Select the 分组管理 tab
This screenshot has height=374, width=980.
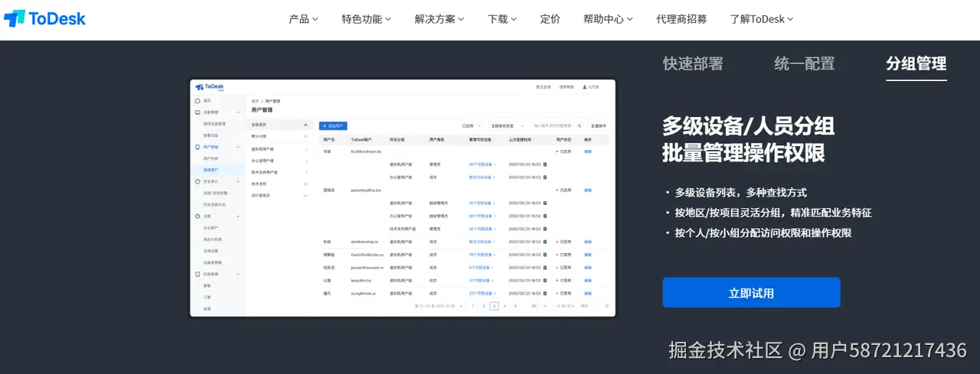click(x=916, y=63)
